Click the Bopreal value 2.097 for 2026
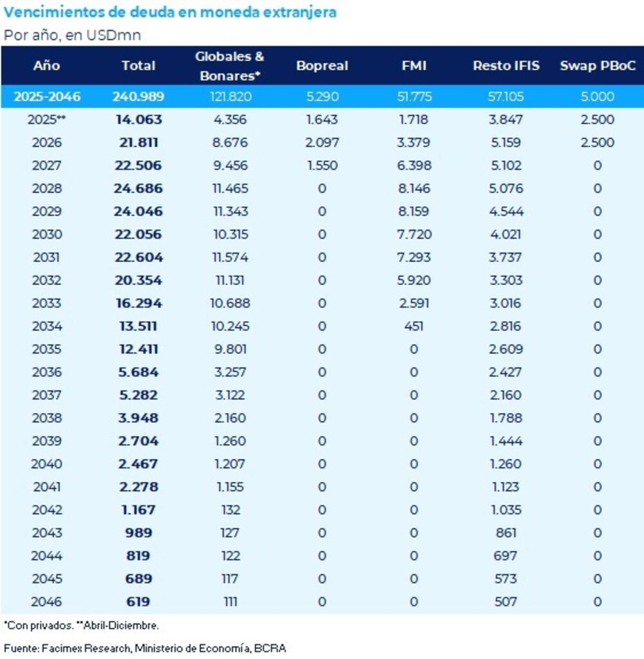 (322, 143)
